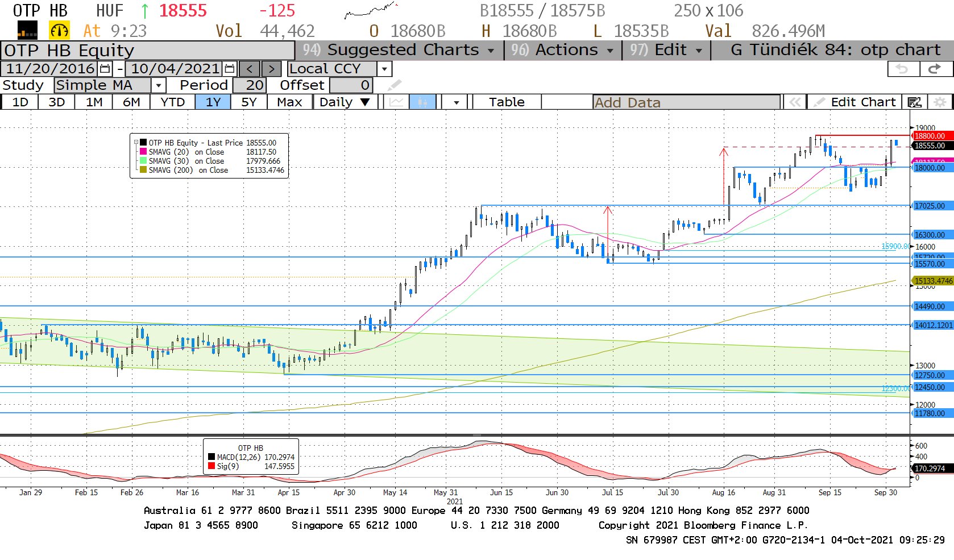
Task: Click the magenta SMAVG (20) legend swatch
Action: tap(143, 152)
